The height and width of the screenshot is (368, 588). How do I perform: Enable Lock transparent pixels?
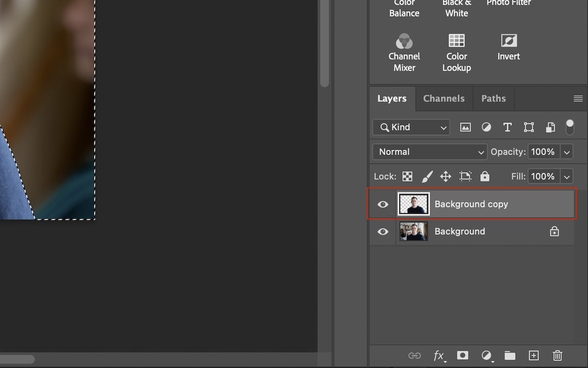[x=407, y=176]
